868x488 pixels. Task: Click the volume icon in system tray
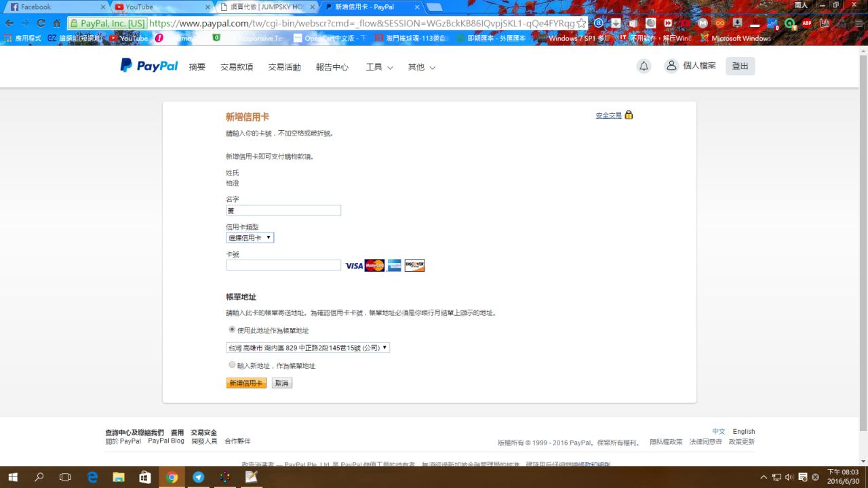tap(789, 477)
